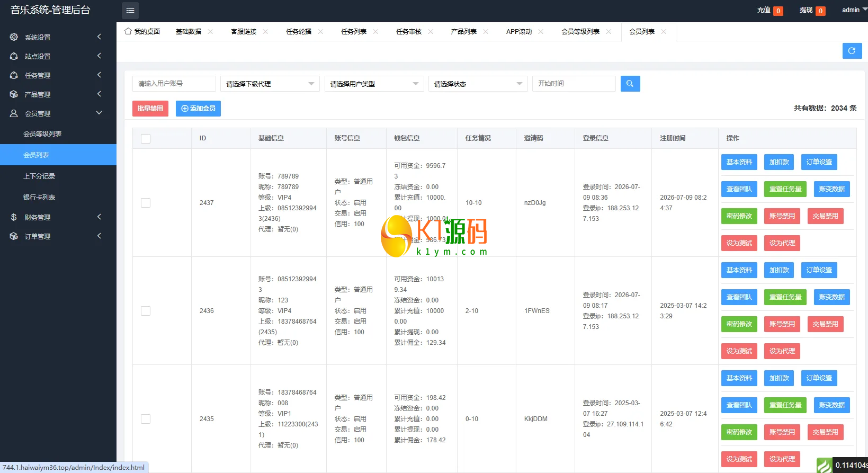Click the 订单管理 icon in the sidebar
This screenshot has height=473, width=868.
tap(14, 236)
